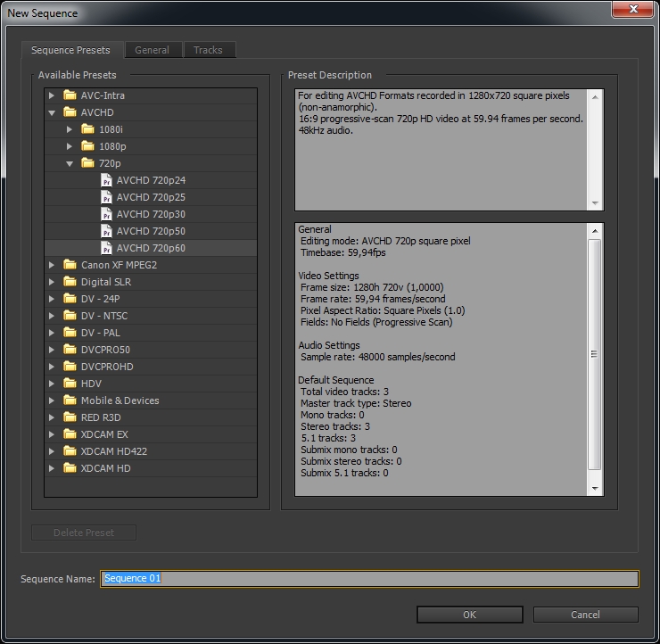
Task: Click the AVCHD 720p25 preset file icon
Action: (106, 197)
